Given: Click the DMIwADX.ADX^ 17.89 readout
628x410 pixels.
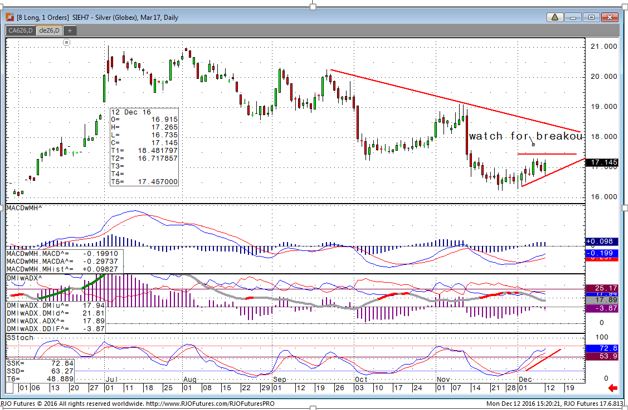Looking at the screenshot, I should click(56, 321).
